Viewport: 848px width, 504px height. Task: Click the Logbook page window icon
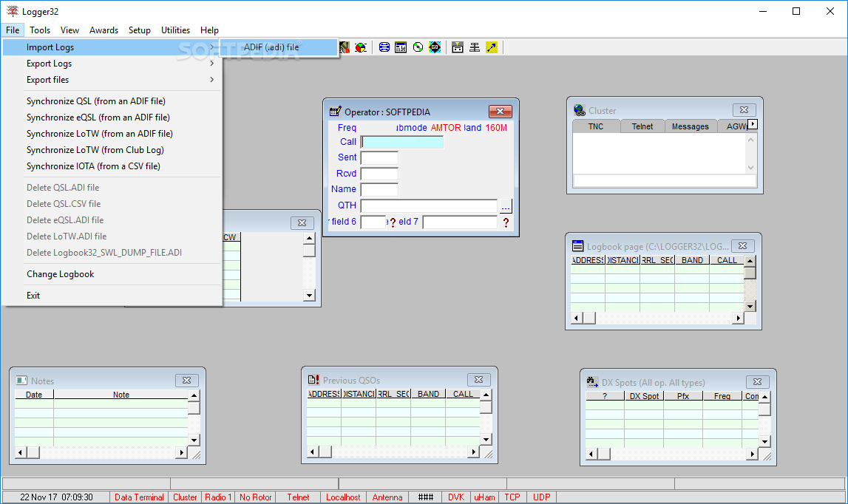(x=577, y=246)
